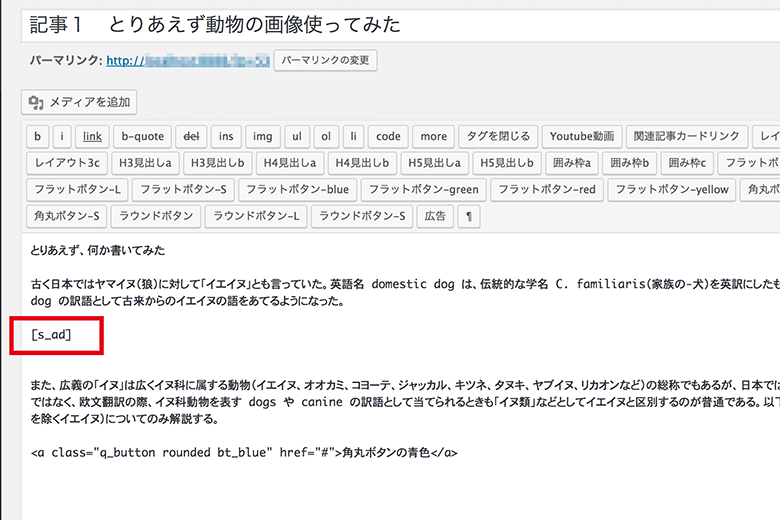The image size is (780, 520).
Task: Click the 'link' quicktag button
Action: pyautogui.click(x=92, y=136)
